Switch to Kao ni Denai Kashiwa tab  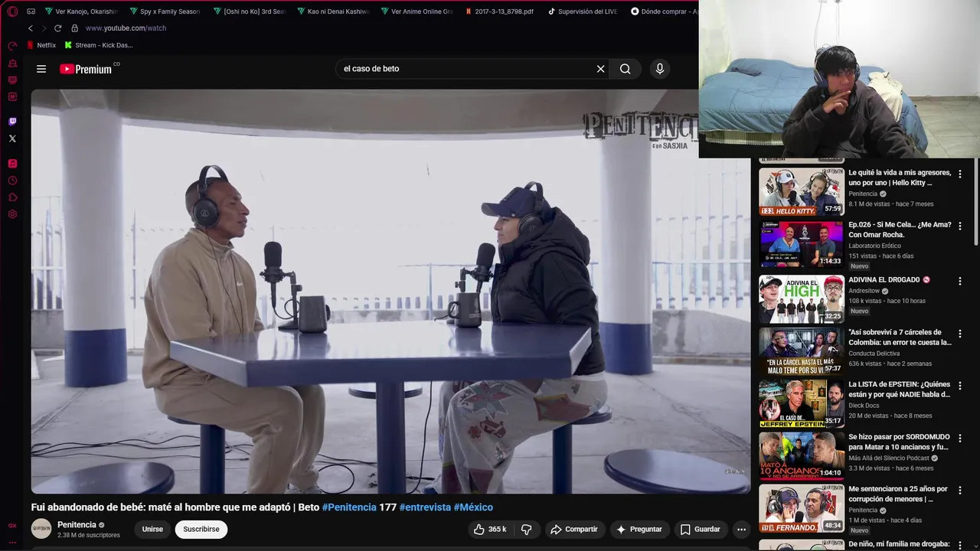pos(333,11)
